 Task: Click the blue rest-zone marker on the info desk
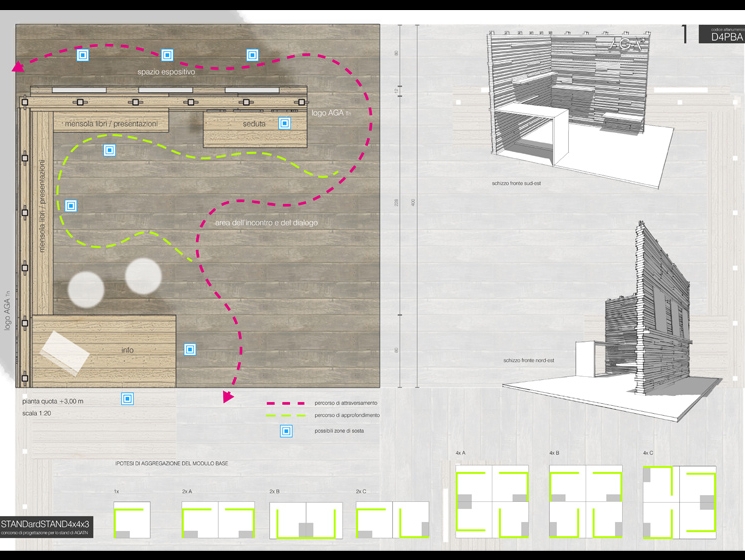[190, 350]
